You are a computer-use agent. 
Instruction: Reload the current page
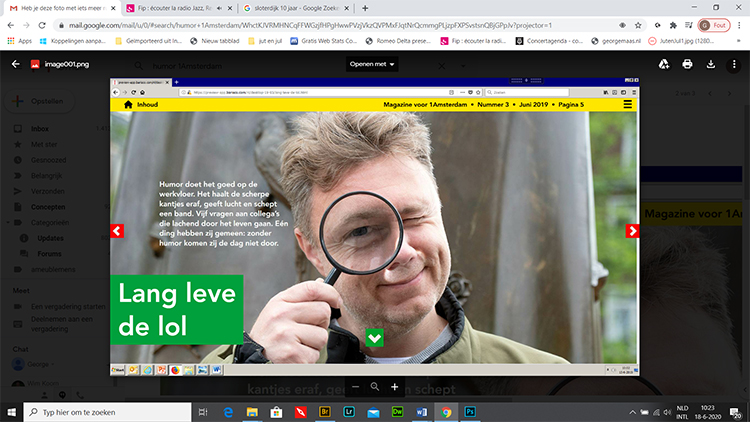click(x=42, y=25)
